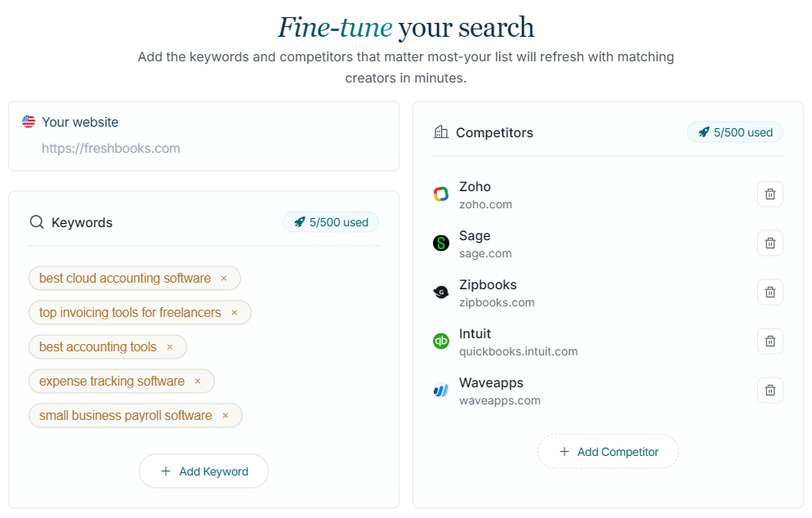812x518 pixels.
Task: Remove 'small business payroll software' keyword
Action: click(x=225, y=416)
